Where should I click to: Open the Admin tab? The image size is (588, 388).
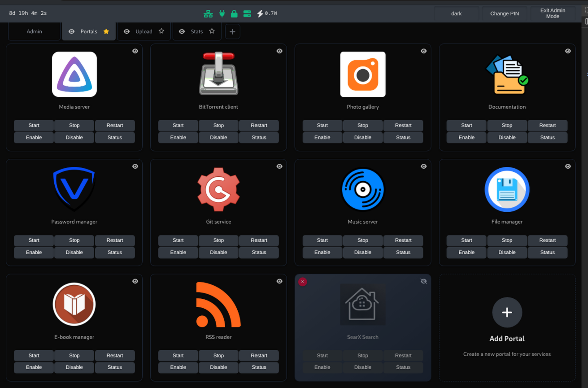pos(34,31)
